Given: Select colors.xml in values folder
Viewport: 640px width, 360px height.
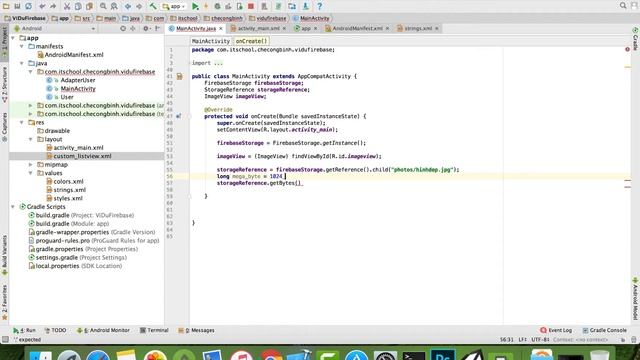Looking at the screenshot, I should point(68,181).
